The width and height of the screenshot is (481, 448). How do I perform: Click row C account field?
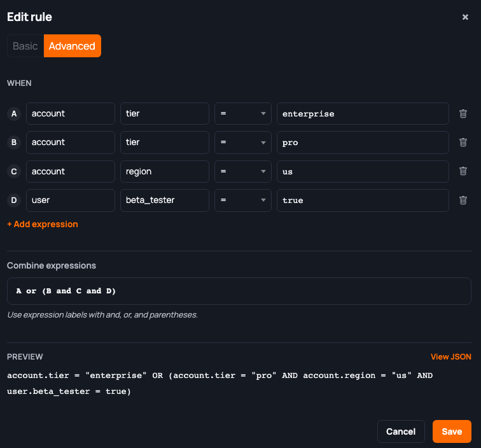pyautogui.click(x=71, y=171)
